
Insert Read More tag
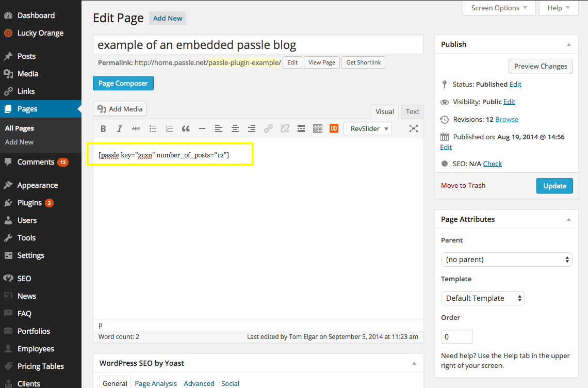coord(301,128)
